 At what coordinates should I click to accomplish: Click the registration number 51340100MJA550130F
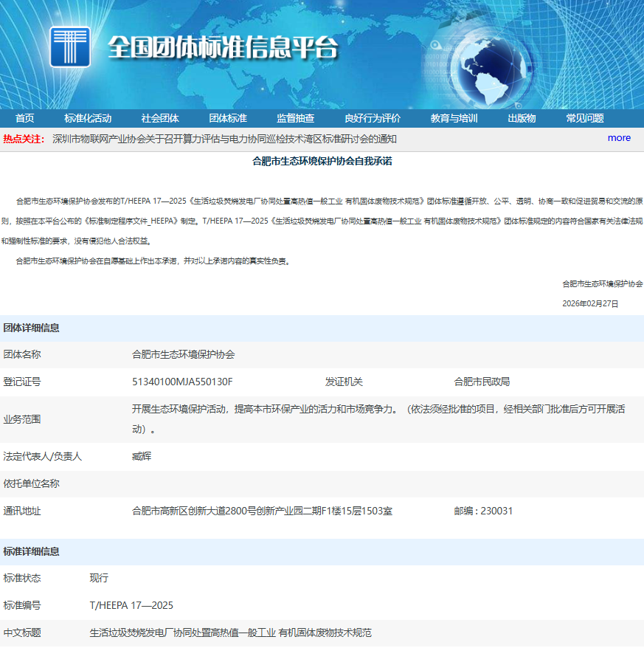(x=182, y=382)
